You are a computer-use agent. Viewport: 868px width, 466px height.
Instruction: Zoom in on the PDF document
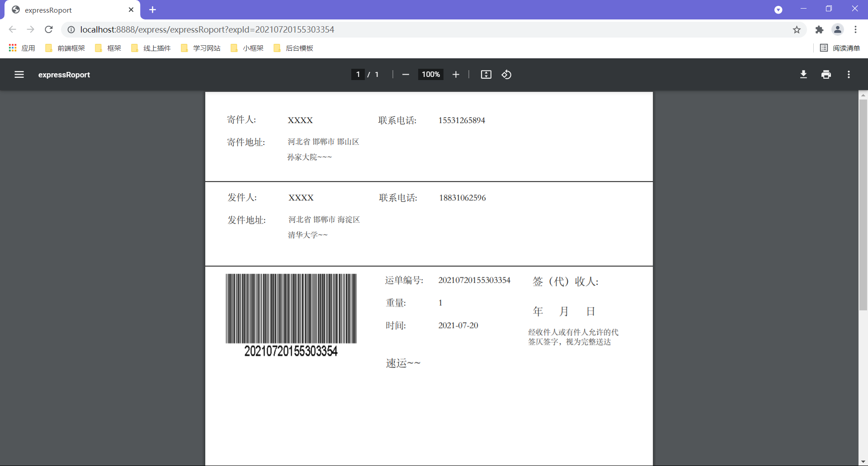456,75
